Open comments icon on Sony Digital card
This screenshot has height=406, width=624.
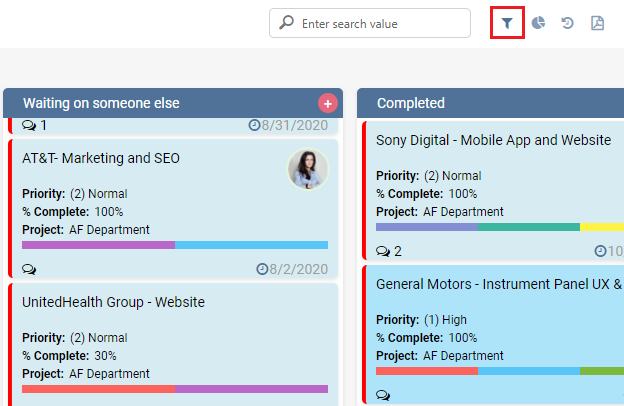pyautogui.click(x=383, y=251)
